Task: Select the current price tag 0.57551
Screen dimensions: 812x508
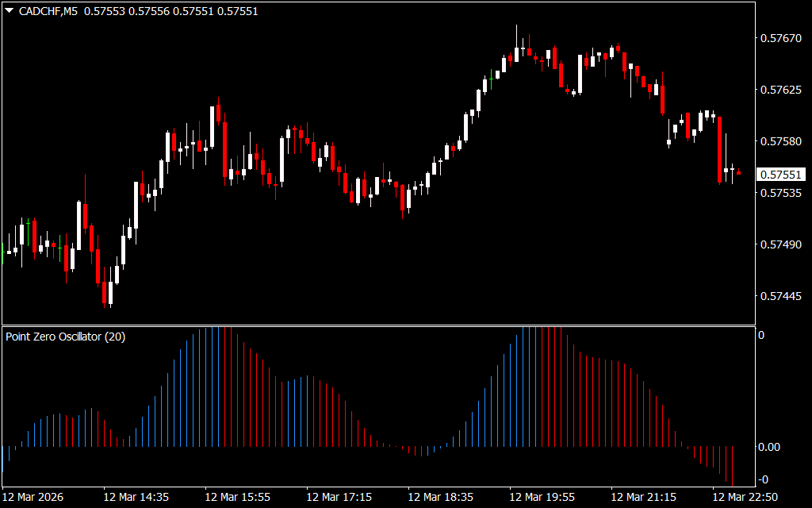Action: 781,175
